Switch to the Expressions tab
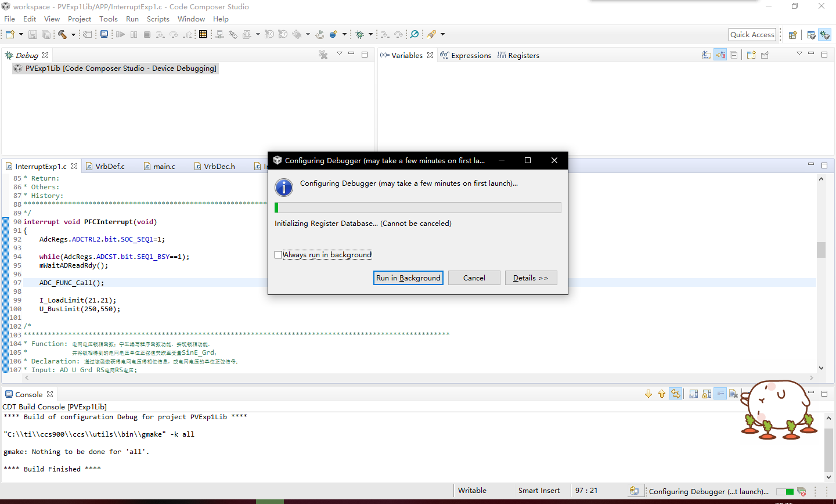Viewport: 836px width, 504px height. (x=466, y=55)
